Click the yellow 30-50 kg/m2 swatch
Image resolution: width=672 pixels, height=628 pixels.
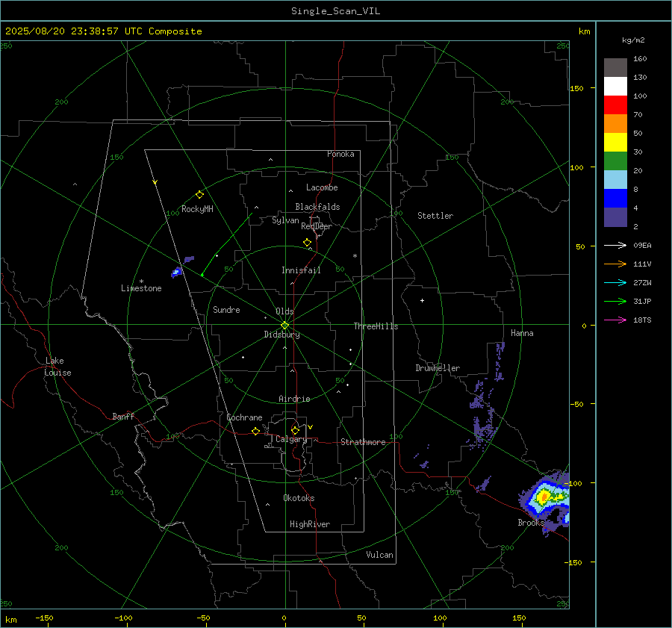tap(615, 143)
